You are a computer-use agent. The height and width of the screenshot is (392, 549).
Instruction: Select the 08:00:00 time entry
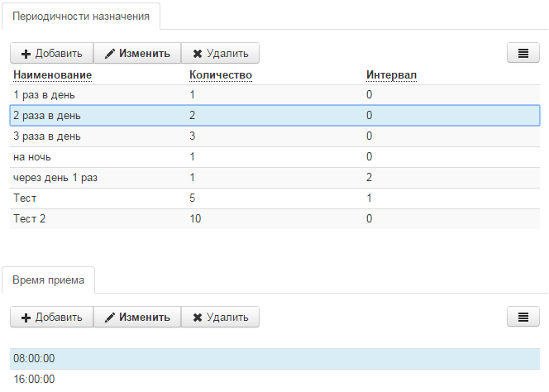pyautogui.click(x=274, y=359)
